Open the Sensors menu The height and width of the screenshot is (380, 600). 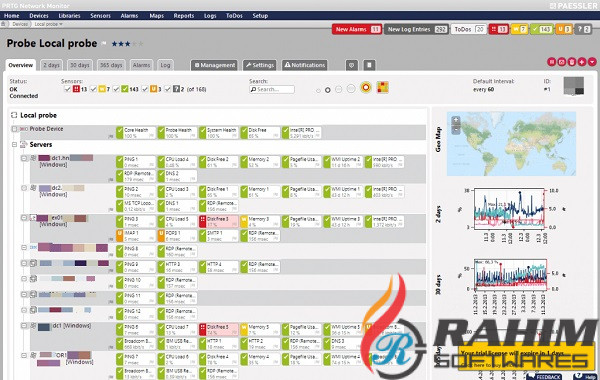[100, 16]
